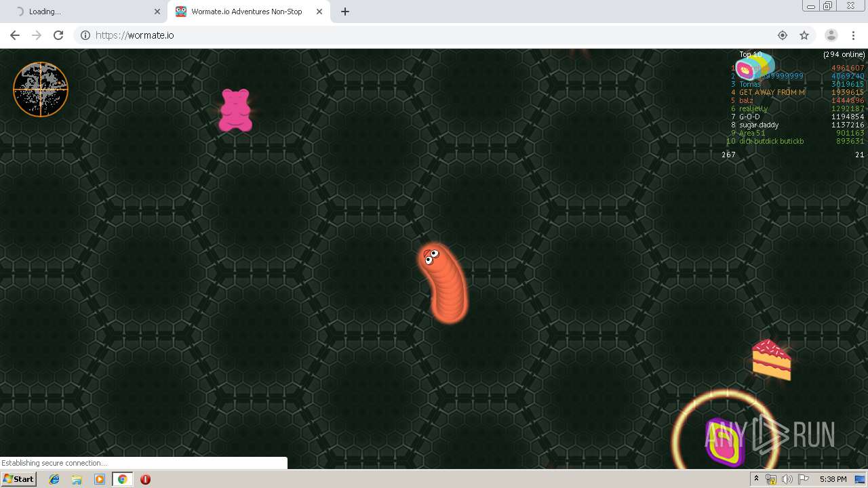This screenshot has width=868, height=488.
Task: Bookmark this page with the star
Action: tap(804, 35)
